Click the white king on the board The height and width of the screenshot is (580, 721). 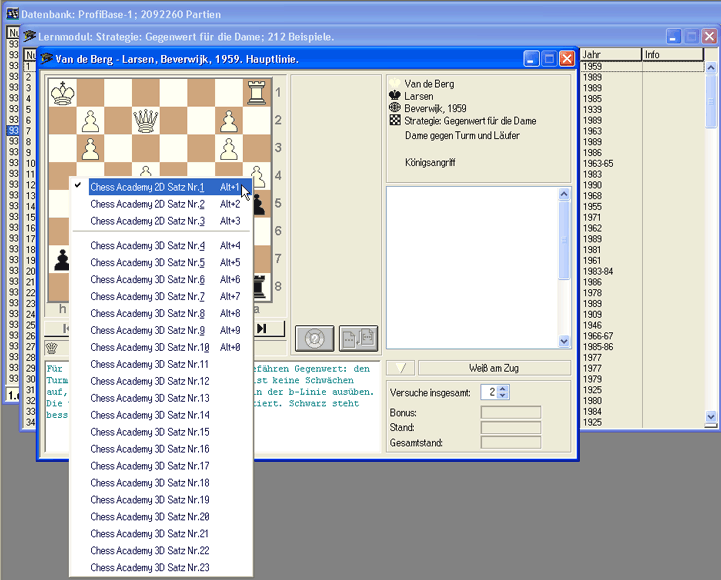63,93
